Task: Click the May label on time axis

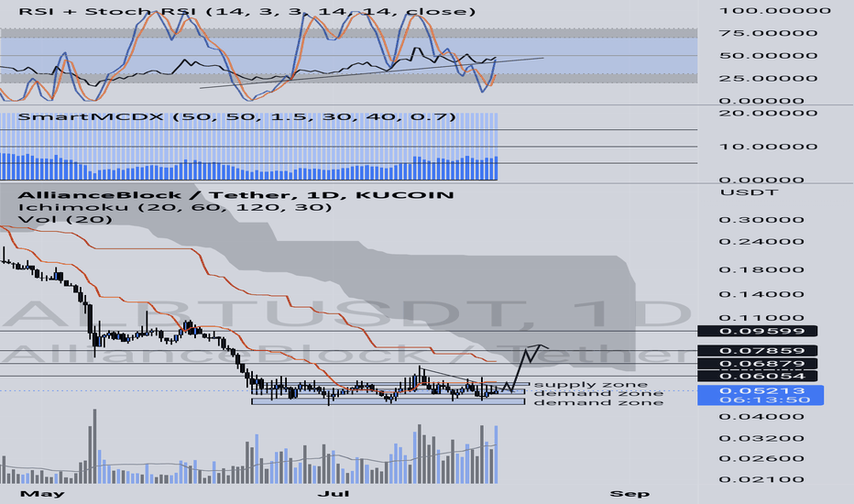Action: (x=41, y=494)
